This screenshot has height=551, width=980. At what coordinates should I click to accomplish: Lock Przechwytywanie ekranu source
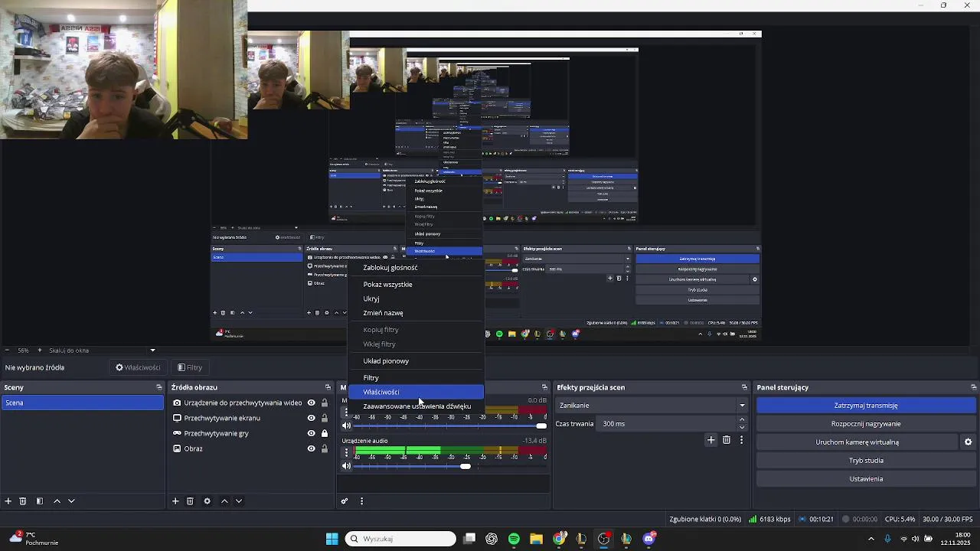[x=325, y=418]
